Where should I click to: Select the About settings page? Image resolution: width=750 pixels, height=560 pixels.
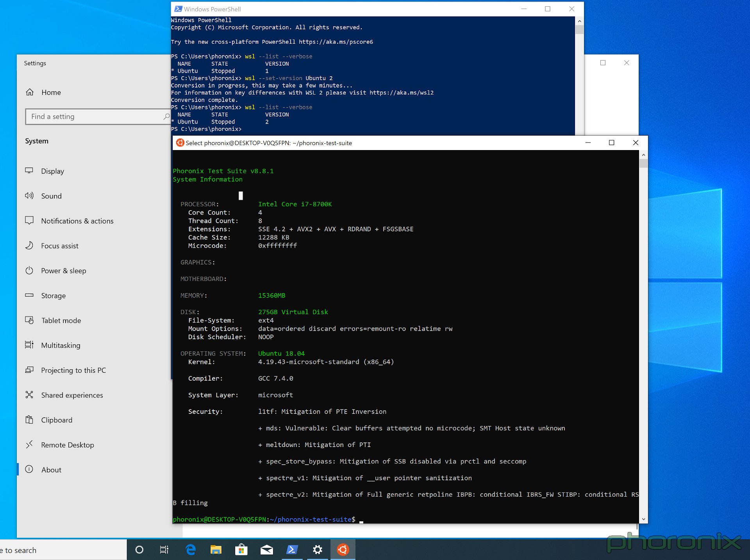(x=51, y=470)
